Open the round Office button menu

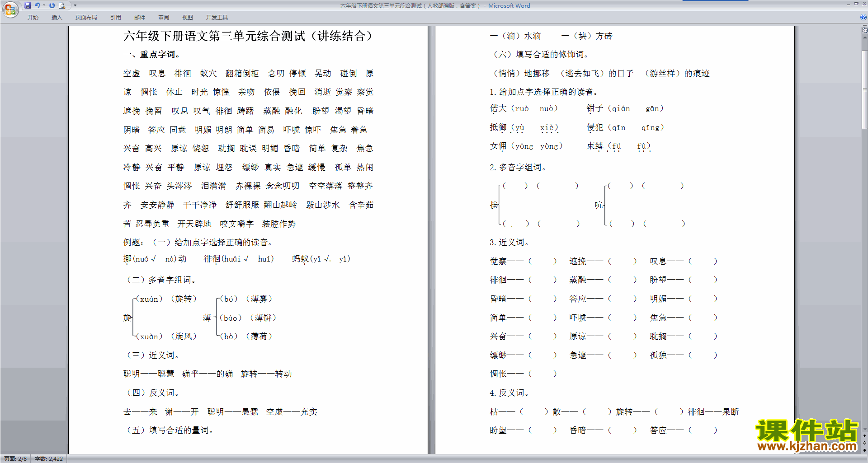10,9
